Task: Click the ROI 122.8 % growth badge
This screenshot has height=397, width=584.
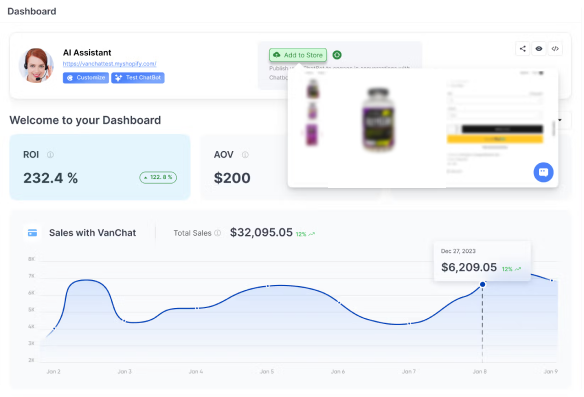Action: point(158,178)
